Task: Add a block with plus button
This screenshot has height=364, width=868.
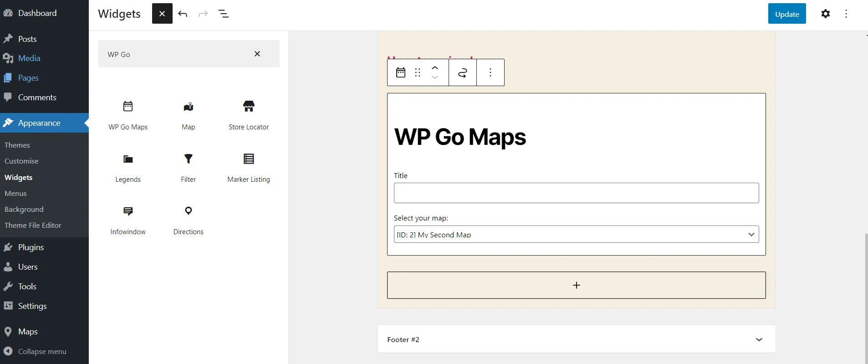Action: (x=577, y=285)
